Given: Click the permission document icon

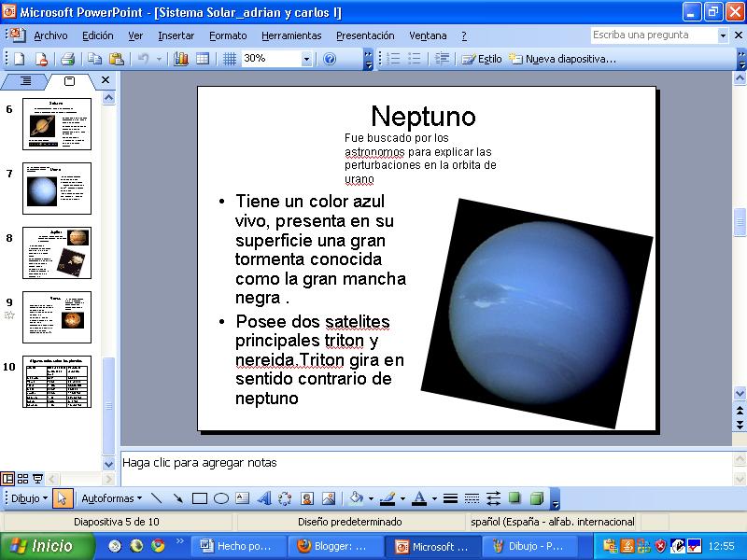Looking at the screenshot, I should coord(41,59).
